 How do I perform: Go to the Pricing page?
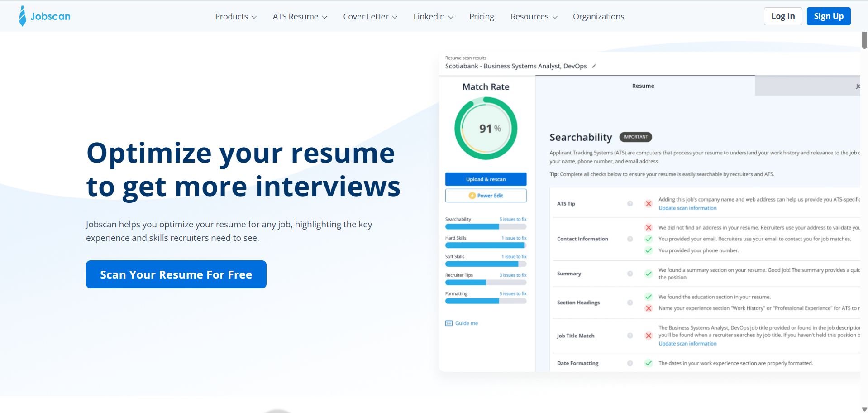pyautogui.click(x=482, y=17)
